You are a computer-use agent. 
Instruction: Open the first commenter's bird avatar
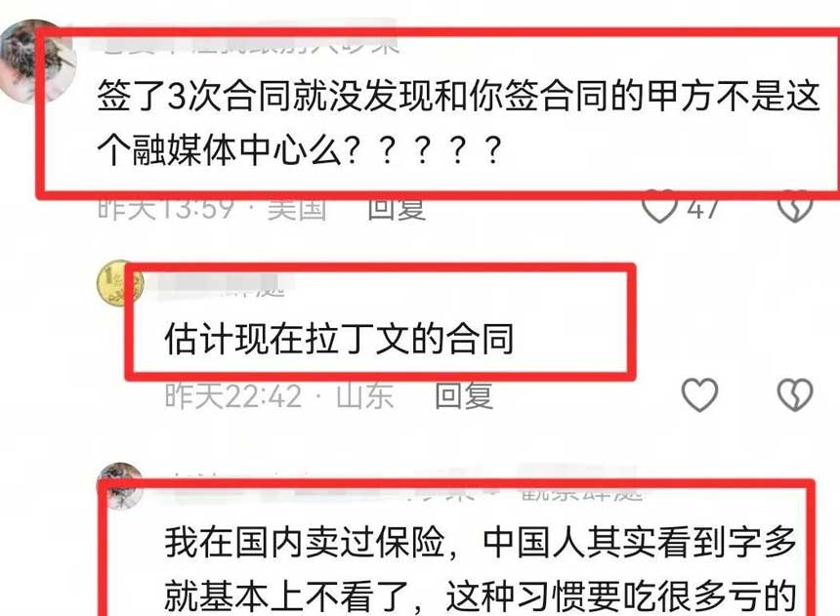click(x=37, y=61)
